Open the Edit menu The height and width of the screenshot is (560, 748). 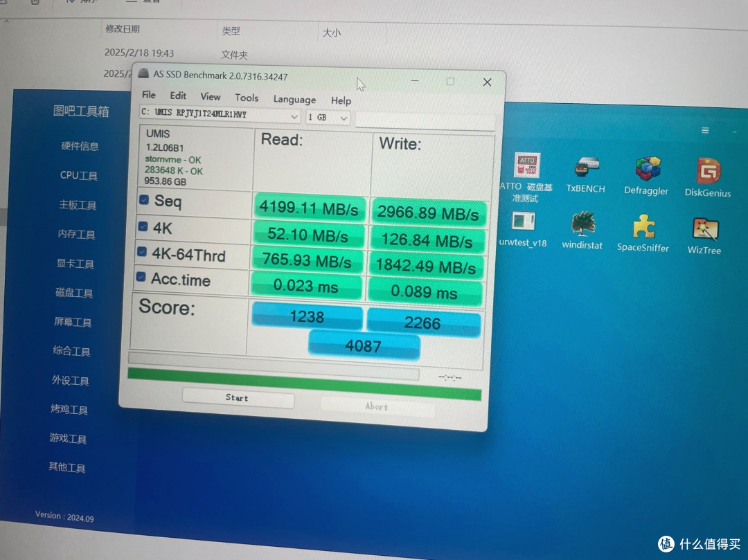click(x=178, y=96)
